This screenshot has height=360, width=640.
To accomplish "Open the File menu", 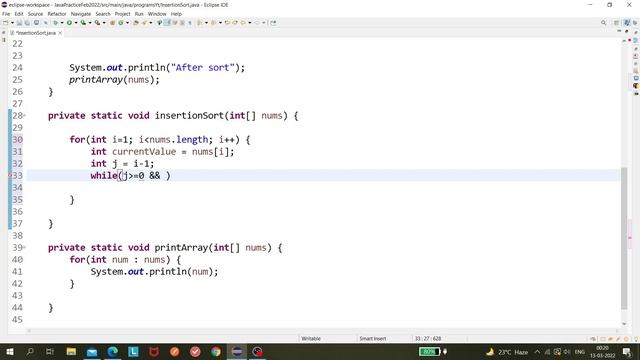I will [x=6, y=14].
